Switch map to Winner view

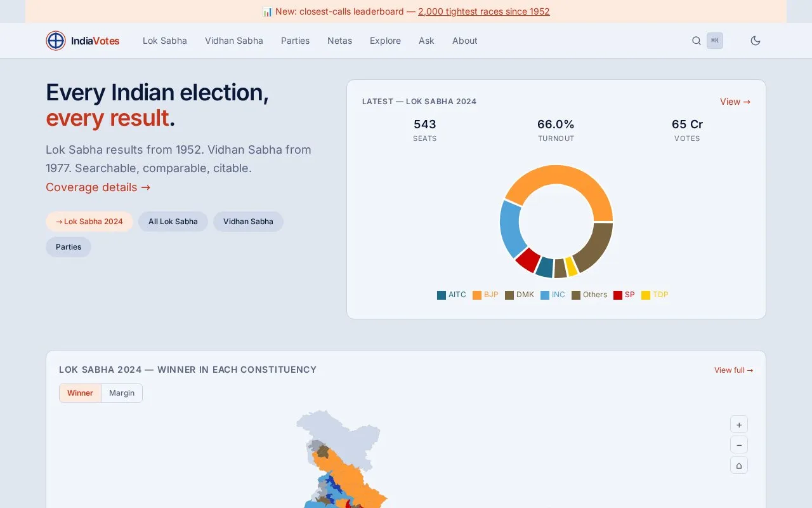(80, 393)
